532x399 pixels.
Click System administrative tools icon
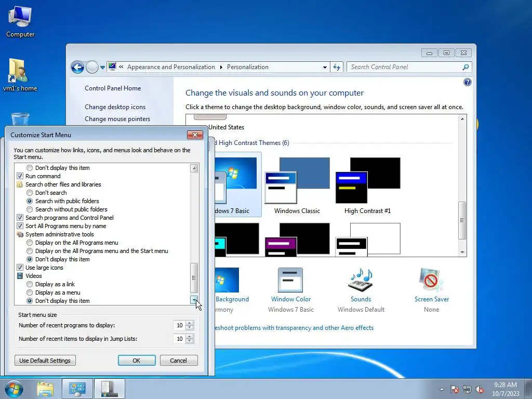(x=20, y=234)
